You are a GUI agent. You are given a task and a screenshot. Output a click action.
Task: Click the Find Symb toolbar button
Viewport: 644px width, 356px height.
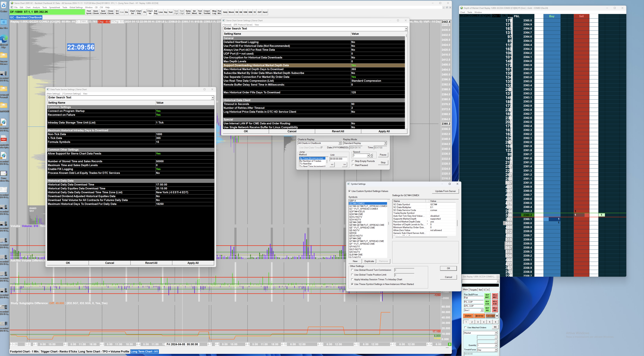click(x=89, y=12)
